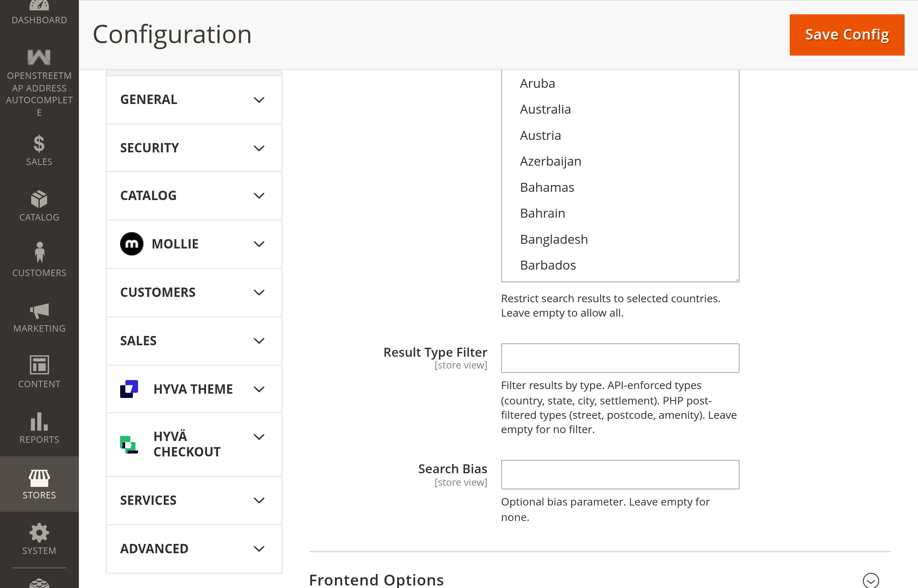Grab the country list resize handle
The image size is (918, 588).
click(737, 280)
